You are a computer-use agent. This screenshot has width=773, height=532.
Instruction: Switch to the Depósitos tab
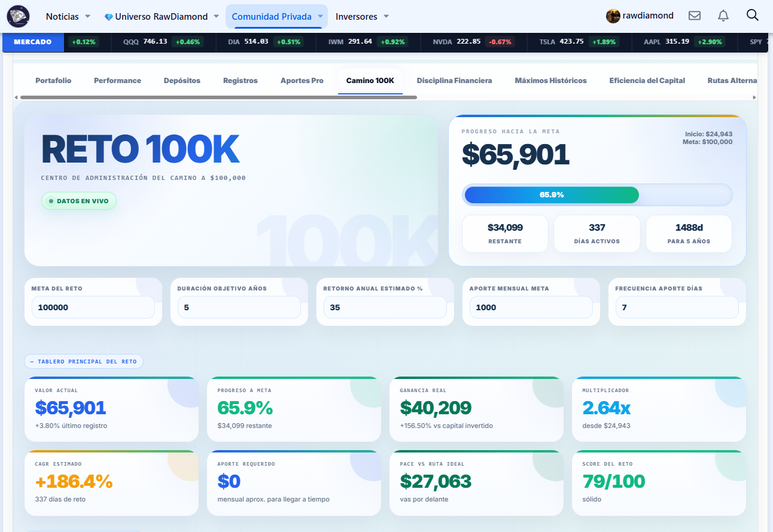[x=182, y=81]
